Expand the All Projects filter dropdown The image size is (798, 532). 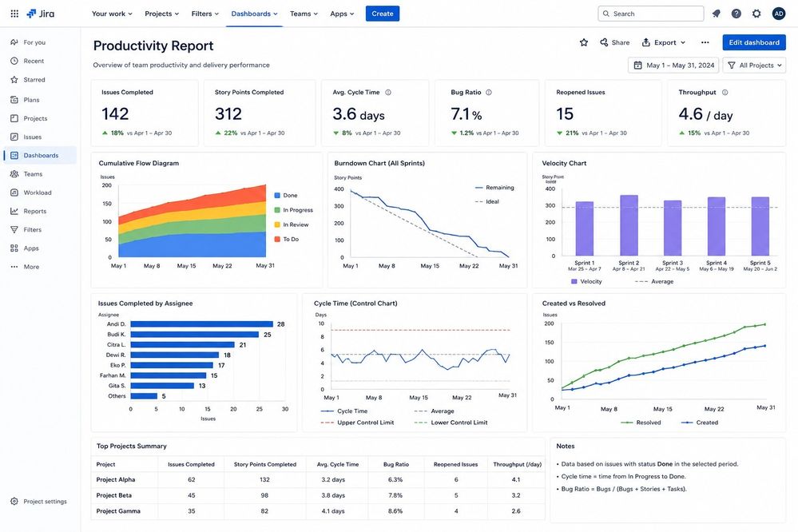pyautogui.click(x=754, y=66)
